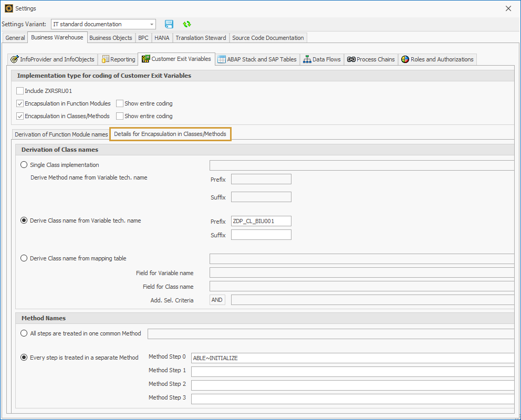Choose Derive Class name from mapping table
The image size is (521, 420).
coord(24,258)
